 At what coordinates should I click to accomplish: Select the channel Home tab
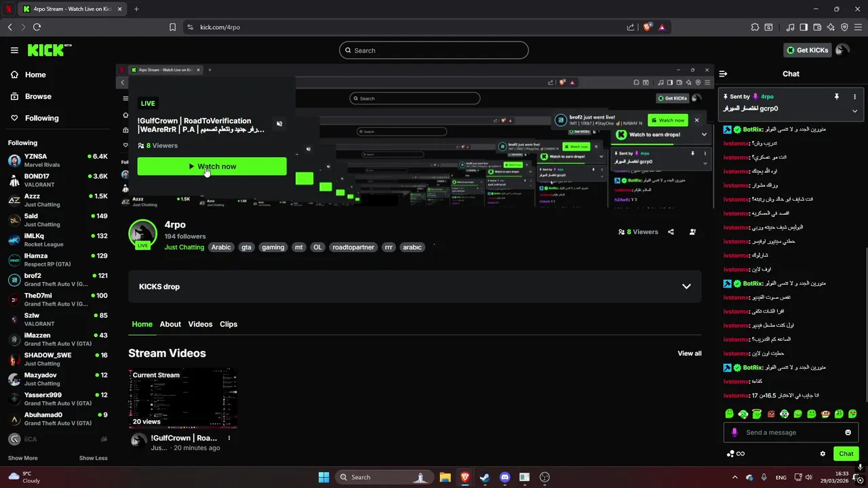pos(142,324)
